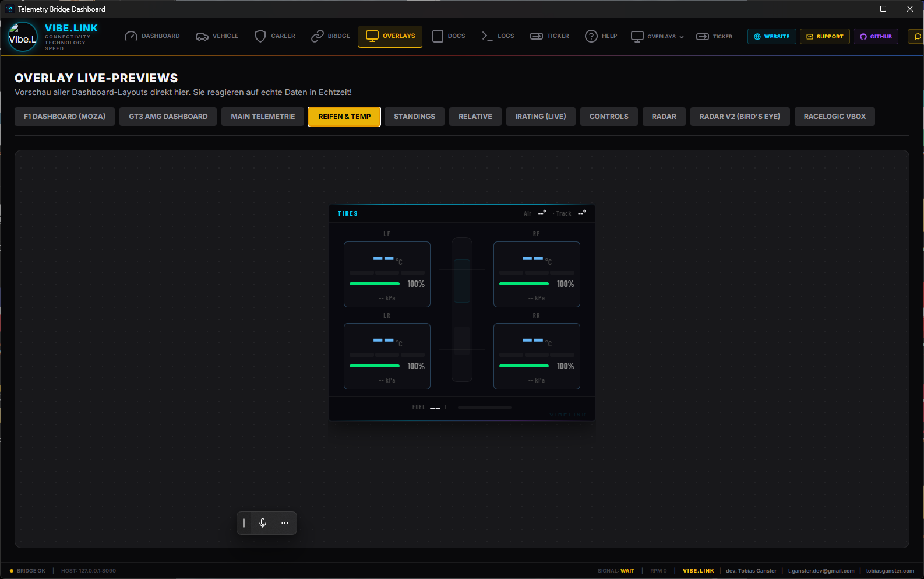Click t.ganster.dev@gmail.com in status bar

pos(821,571)
